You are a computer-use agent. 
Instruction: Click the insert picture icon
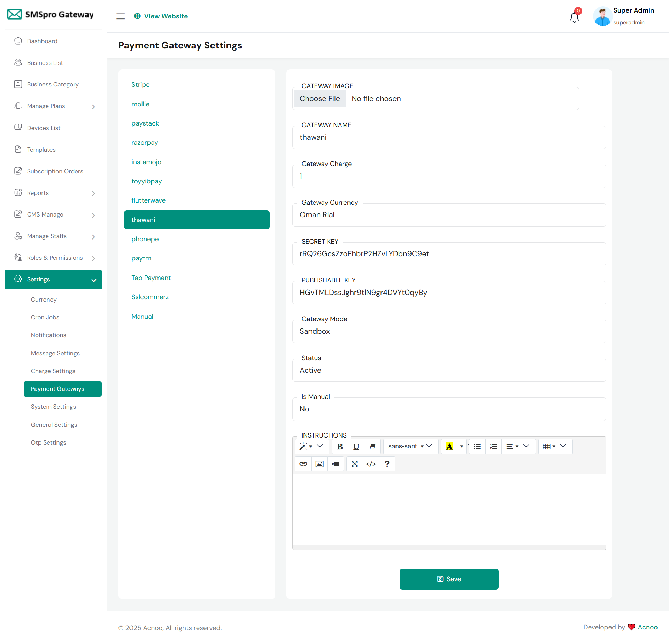pos(319,464)
